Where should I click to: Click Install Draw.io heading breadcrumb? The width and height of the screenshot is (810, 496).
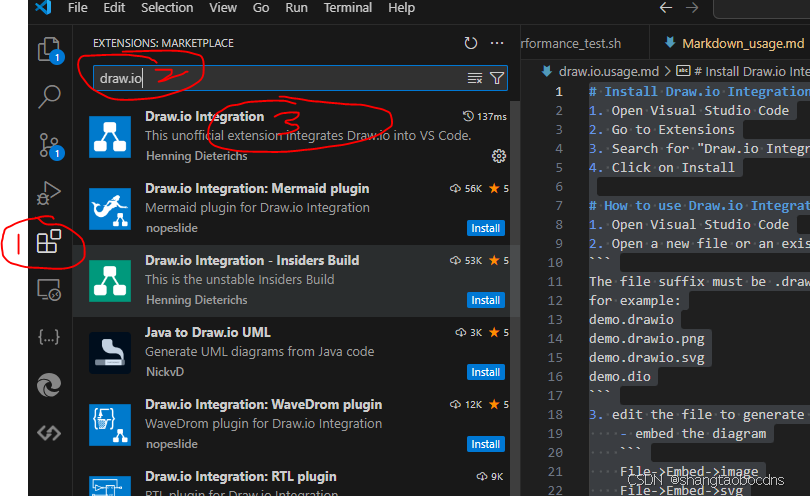(752, 71)
